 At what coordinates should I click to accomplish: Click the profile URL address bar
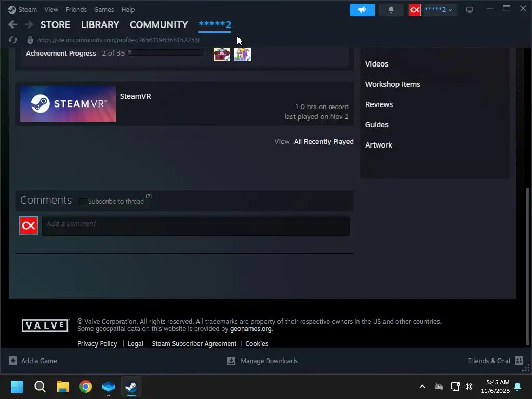click(x=118, y=40)
